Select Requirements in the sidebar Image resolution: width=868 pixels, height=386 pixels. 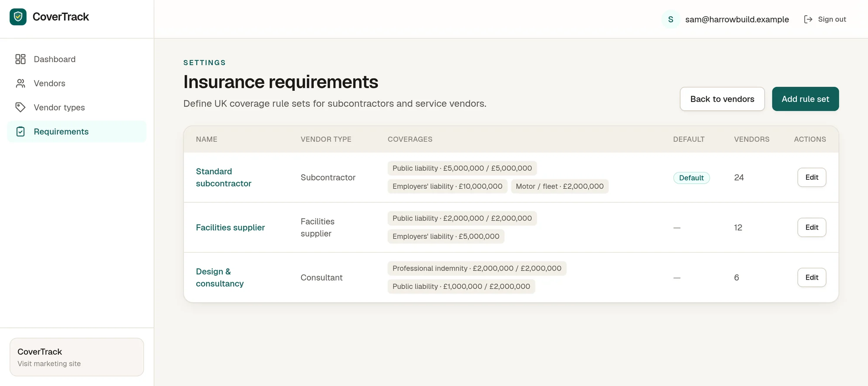[77, 132]
